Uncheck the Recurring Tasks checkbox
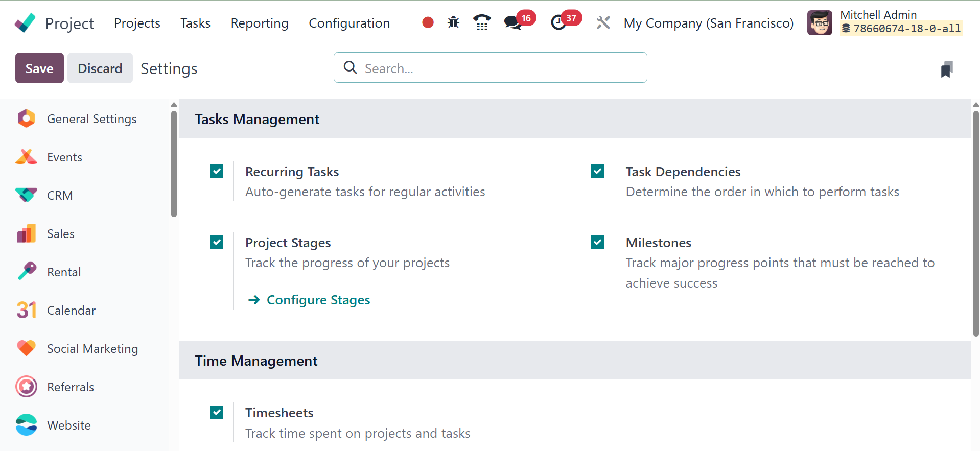 (x=217, y=171)
